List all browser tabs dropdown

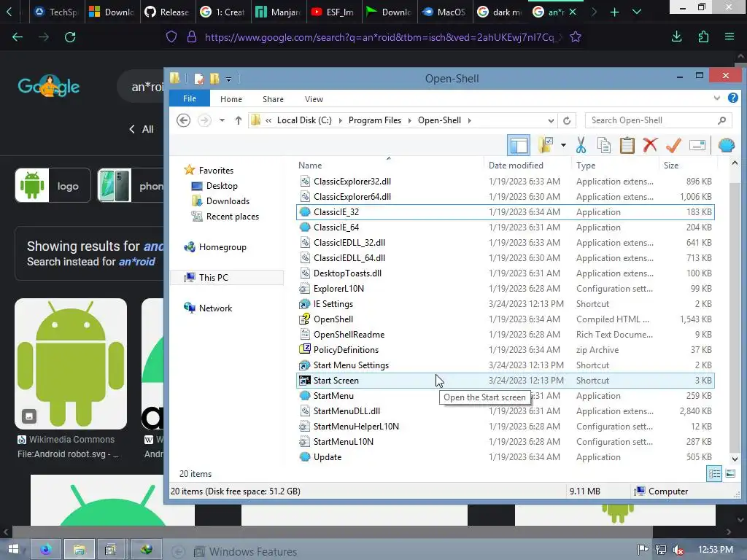tap(636, 12)
